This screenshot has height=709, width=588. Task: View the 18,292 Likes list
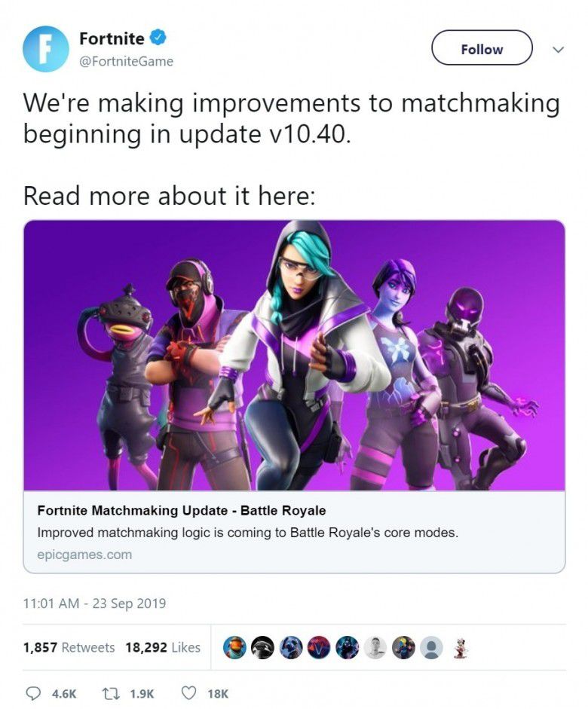pyautogui.click(x=163, y=647)
